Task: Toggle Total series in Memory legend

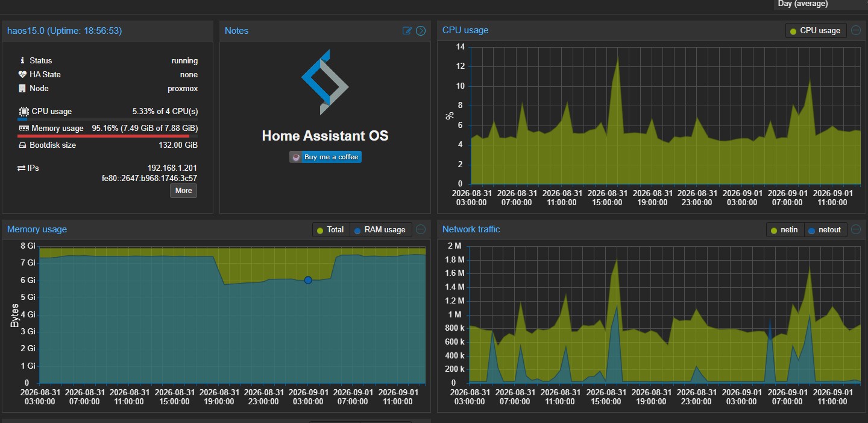Action: coord(330,230)
